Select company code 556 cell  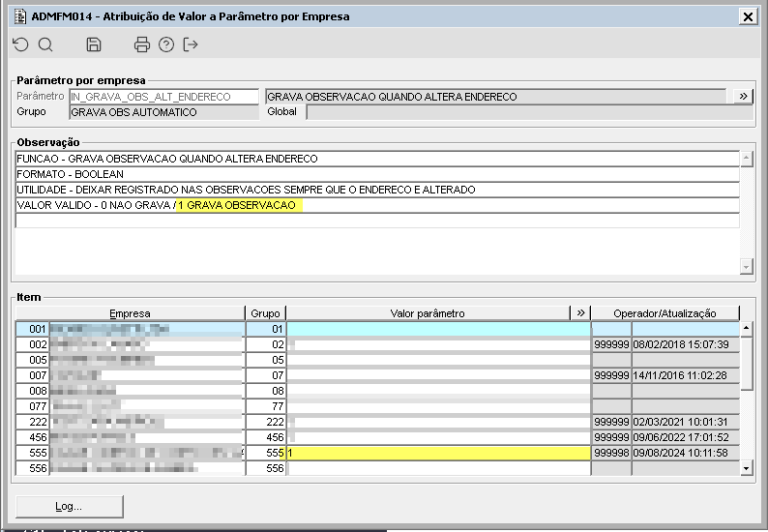click(x=32, y=468)
